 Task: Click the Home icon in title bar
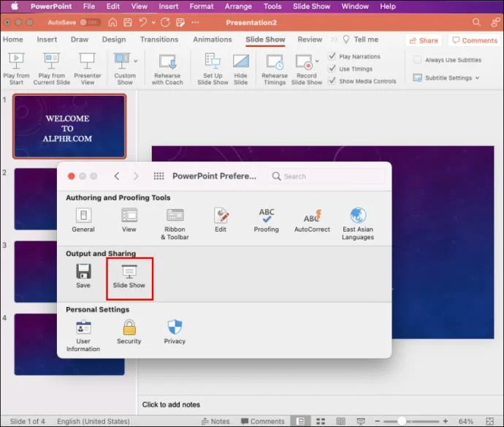tap(112, 22)
